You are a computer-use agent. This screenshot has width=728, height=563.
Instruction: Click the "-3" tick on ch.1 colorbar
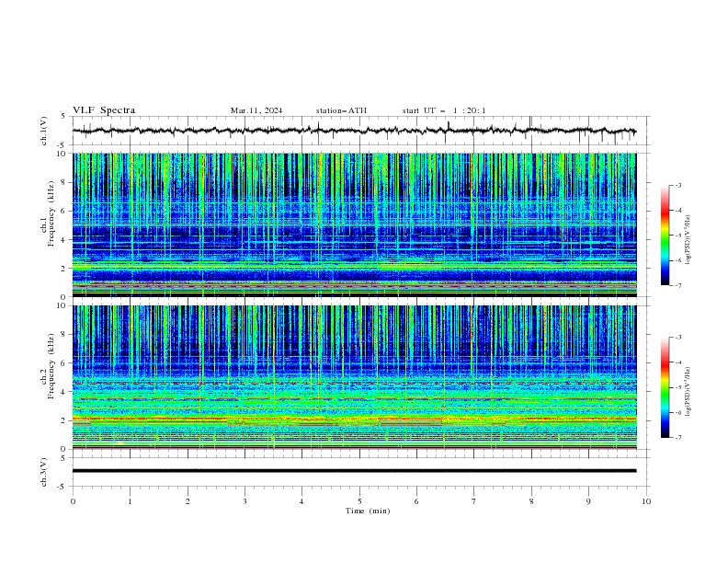point(677,185)
